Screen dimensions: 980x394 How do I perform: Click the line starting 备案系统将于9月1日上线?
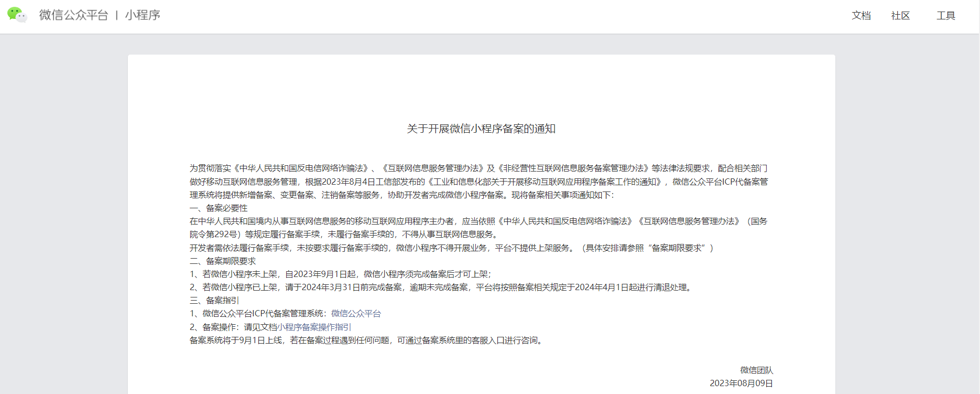pos(367,340)
